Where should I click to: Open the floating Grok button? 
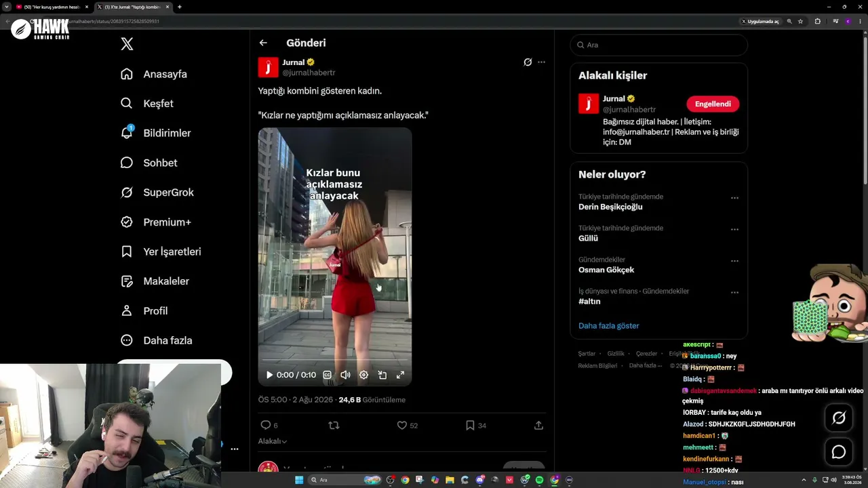(839, 418)
